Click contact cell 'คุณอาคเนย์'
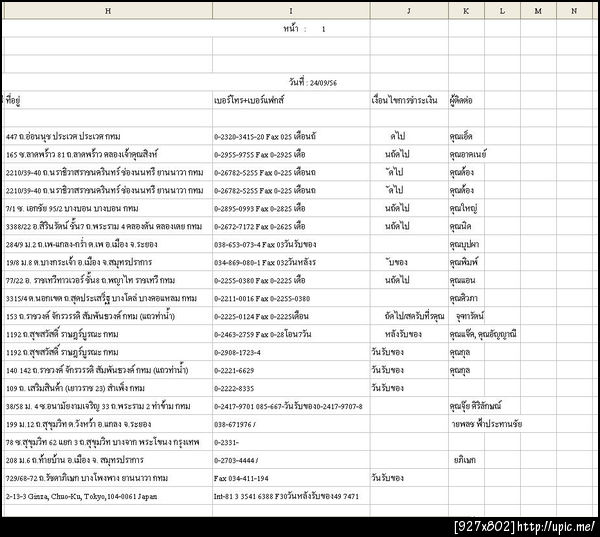The height and width of the screenshot is (537, 600). 466,154
